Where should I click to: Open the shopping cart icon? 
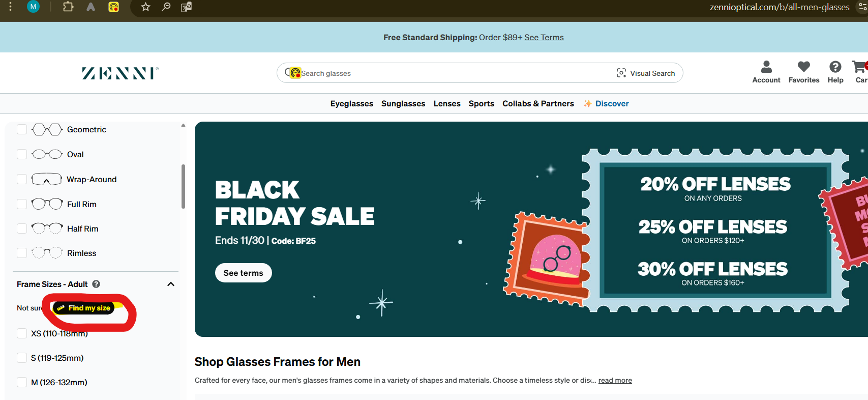pos(859,67)
